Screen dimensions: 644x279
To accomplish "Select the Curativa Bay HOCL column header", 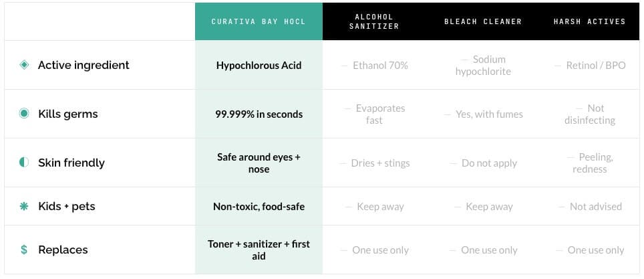I will tap(259, 21).
